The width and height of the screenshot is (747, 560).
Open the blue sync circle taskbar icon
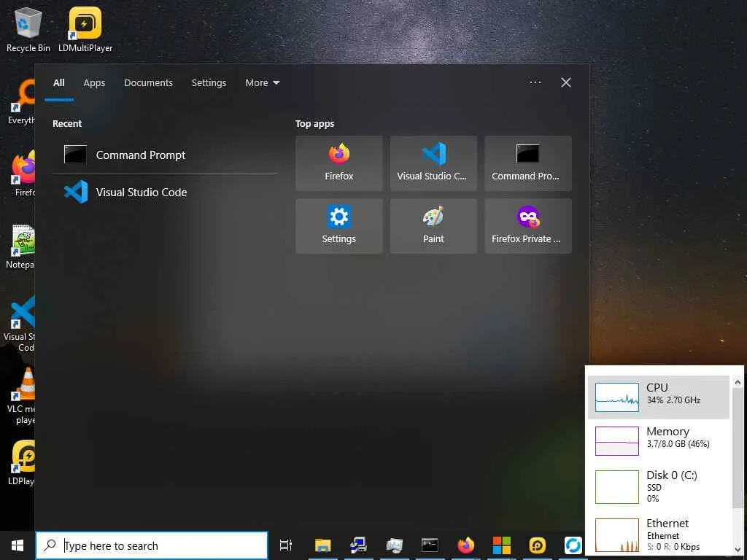point(573,545)
